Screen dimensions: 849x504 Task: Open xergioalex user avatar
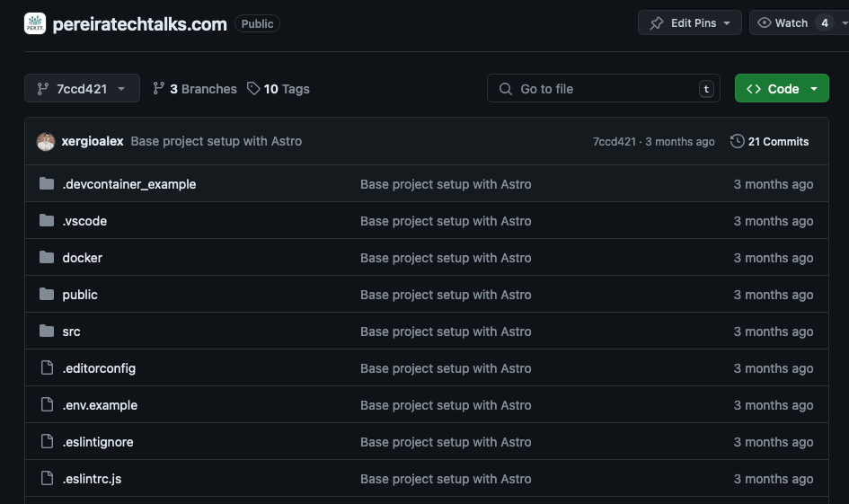(46, 141)
